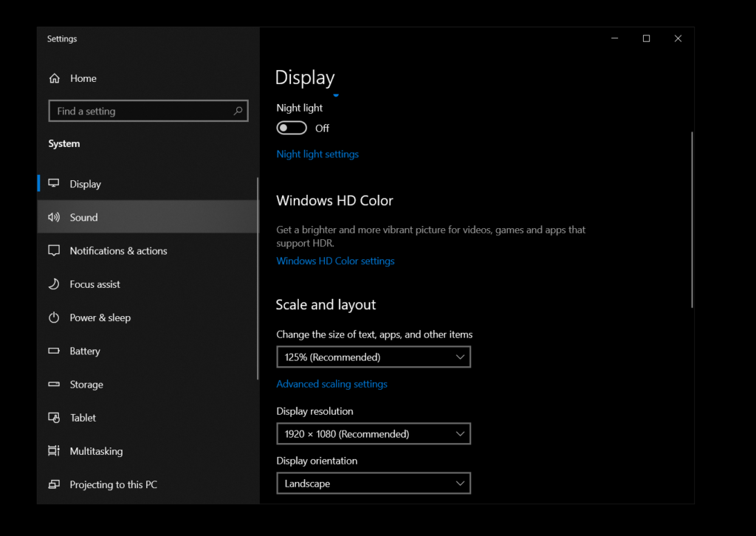The width and height of the screenshot is (756, 536).
Task: Click the Notifications & actions icon
Action: (54, 251)
